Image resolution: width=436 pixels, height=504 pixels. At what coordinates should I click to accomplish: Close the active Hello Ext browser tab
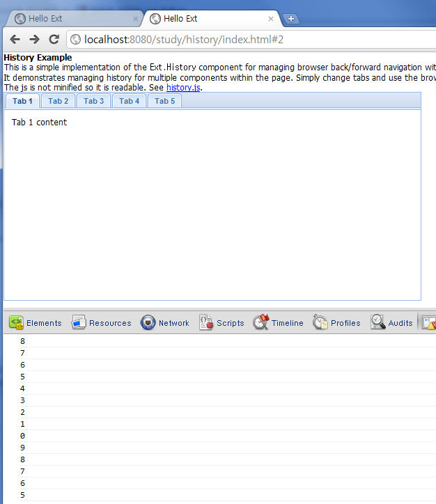click(271, 19)
